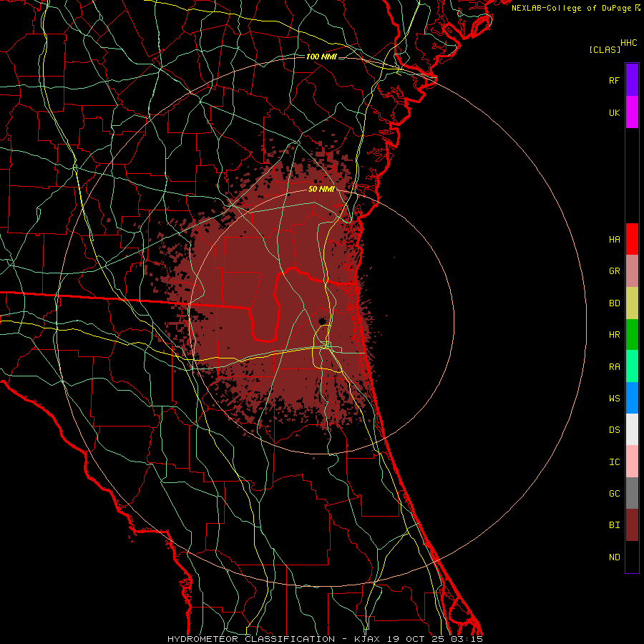Click the UK legend label
The width and height of the screenshot is (644, 644).
coord(614,112)
